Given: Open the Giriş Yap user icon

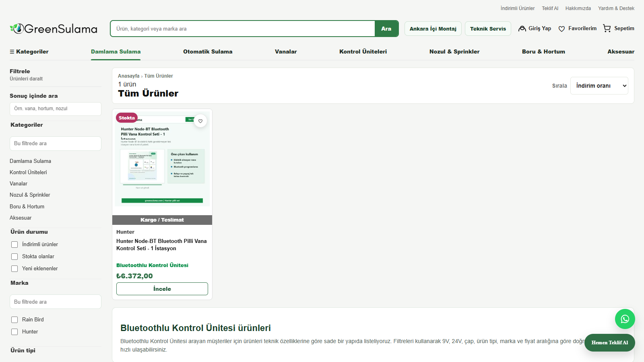Looking at the screenshot, I should (522, 29).
